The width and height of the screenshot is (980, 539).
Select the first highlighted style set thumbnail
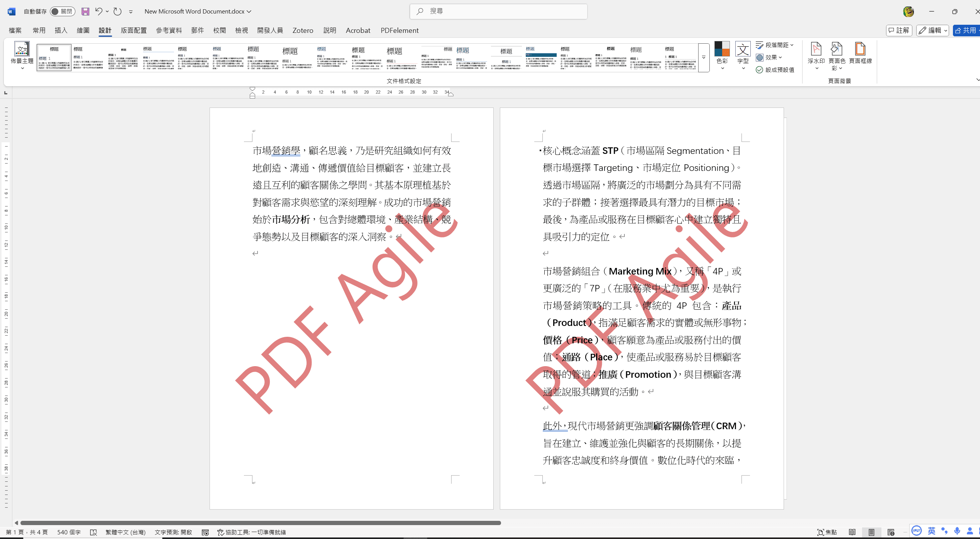(54, 58)
